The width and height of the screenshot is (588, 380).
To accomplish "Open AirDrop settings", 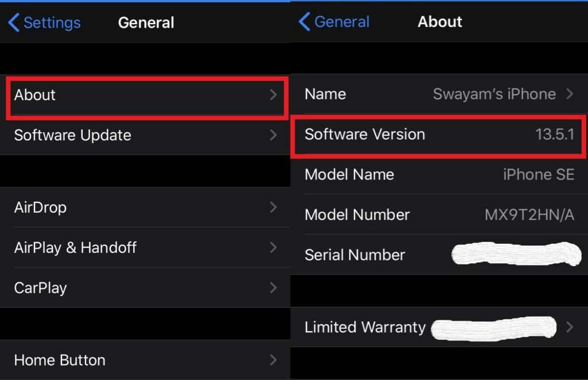I will [x=145, y=208].
